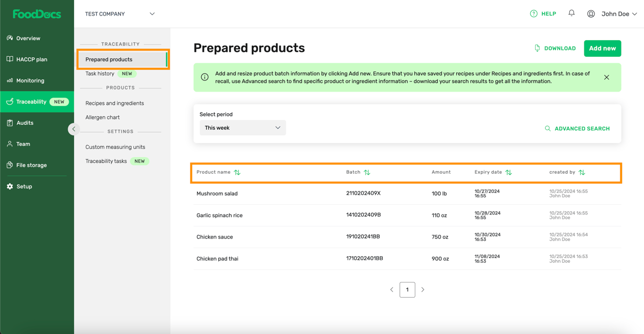
Task: Open Help using the question mark icon
Action: point(543,13)
